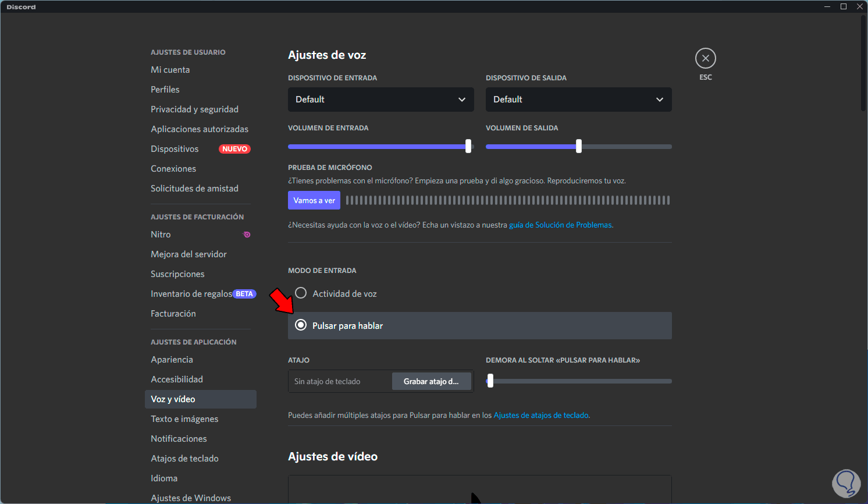Image resolution: width=868 pixels, height=504 pixels.
Task: Click Grabar atajo button
Action: point(431,381)
